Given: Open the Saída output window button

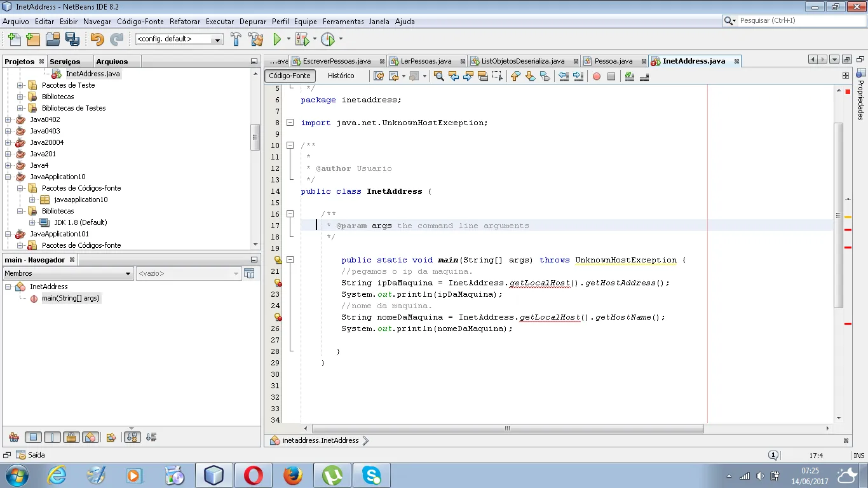Looking at the screenshot, I should pos(31,455).
